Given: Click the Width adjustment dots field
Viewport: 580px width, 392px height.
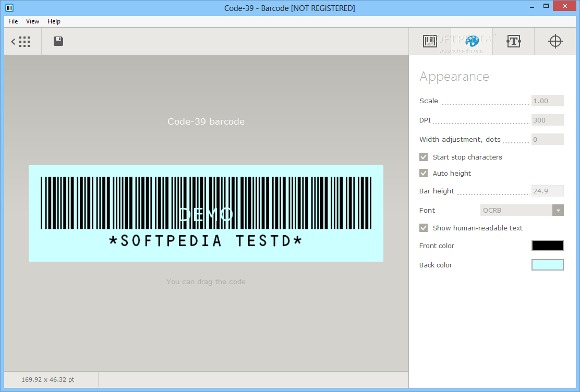Looking at the screenshot, I should [548, 139].
